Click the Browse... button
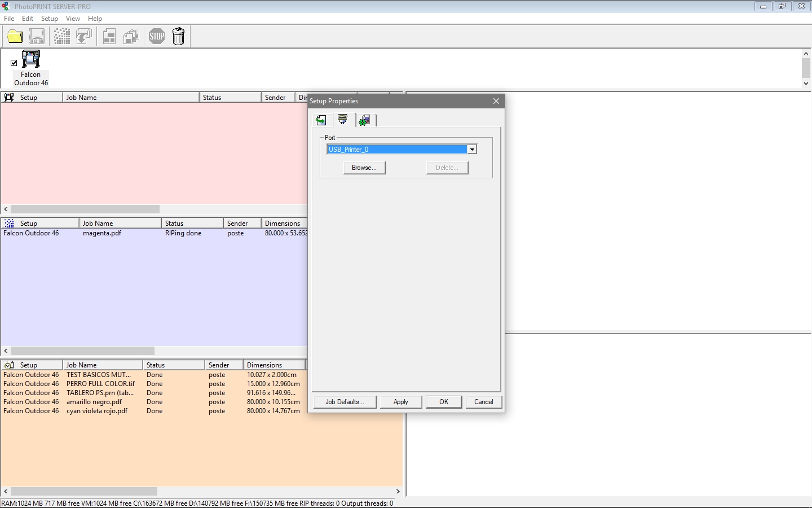 point(364,168)
